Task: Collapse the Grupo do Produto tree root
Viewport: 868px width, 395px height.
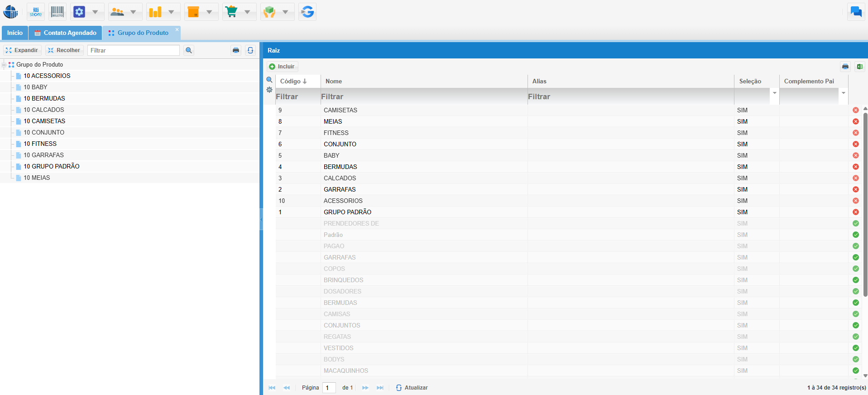Action: 4,65
